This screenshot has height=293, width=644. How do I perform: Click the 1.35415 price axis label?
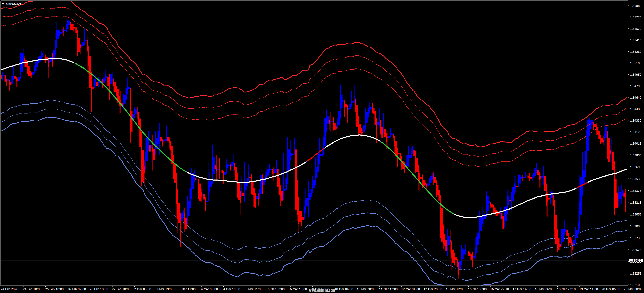point(636,40)
